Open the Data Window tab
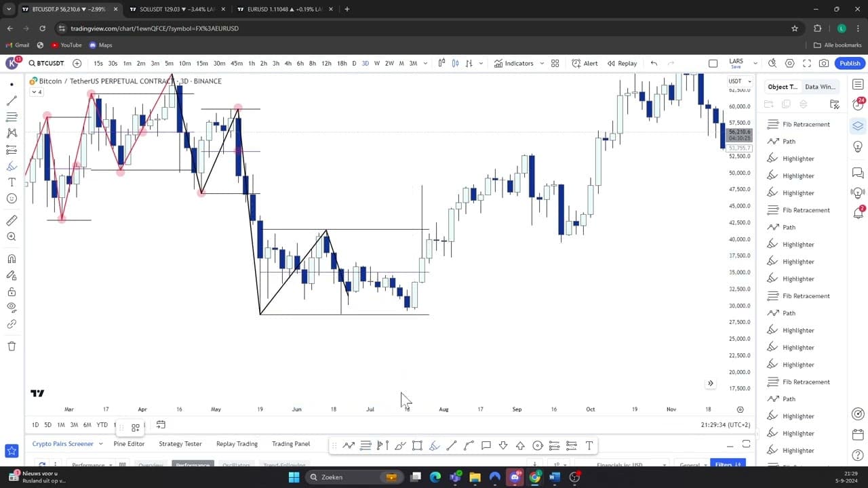 click(820, 87)
